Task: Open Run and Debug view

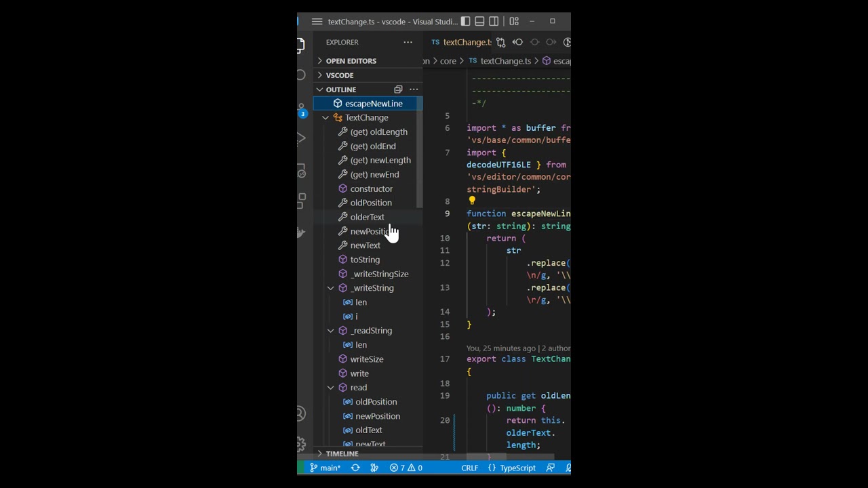Action: tap(302, 138)
